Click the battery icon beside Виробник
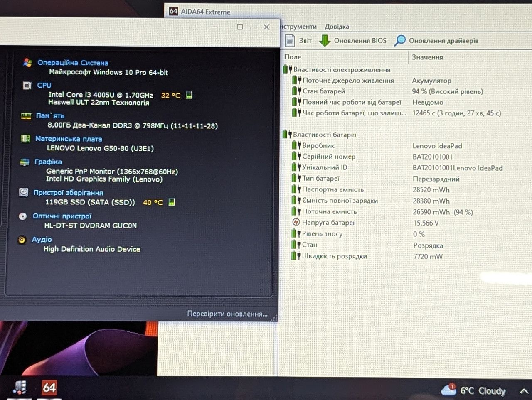 [x=296, y=145]
